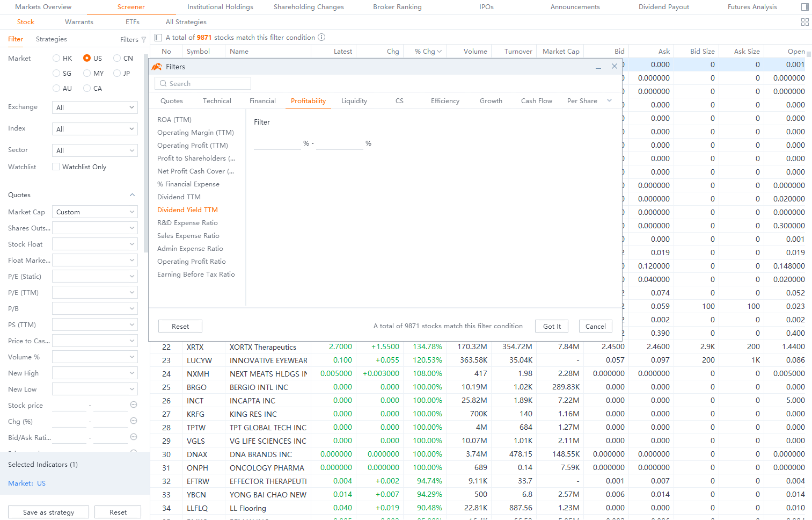Viewport: 812px width, 520px height.
Task: Select the CA market radio button
Action: click(x=87, y=88)
